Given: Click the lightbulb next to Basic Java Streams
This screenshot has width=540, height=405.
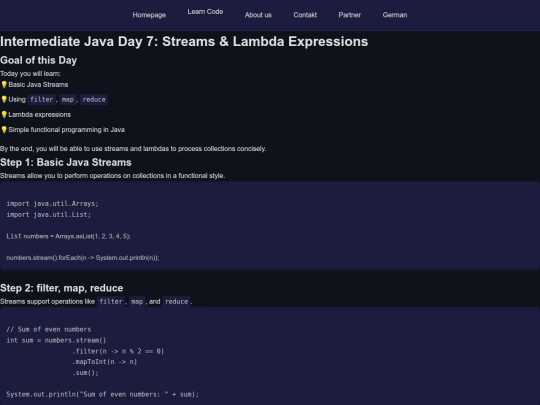Looking at the screenshot, I should (x=4, y=84).
